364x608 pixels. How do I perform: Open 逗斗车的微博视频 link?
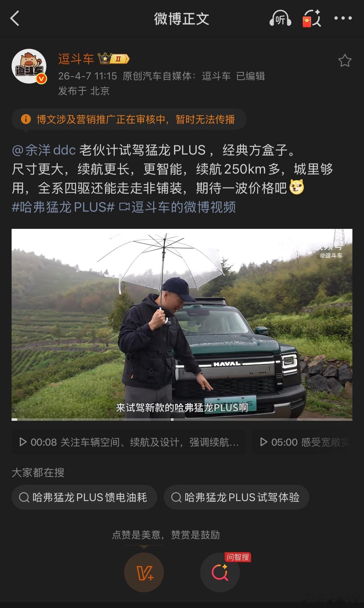(x=178, y=207)
